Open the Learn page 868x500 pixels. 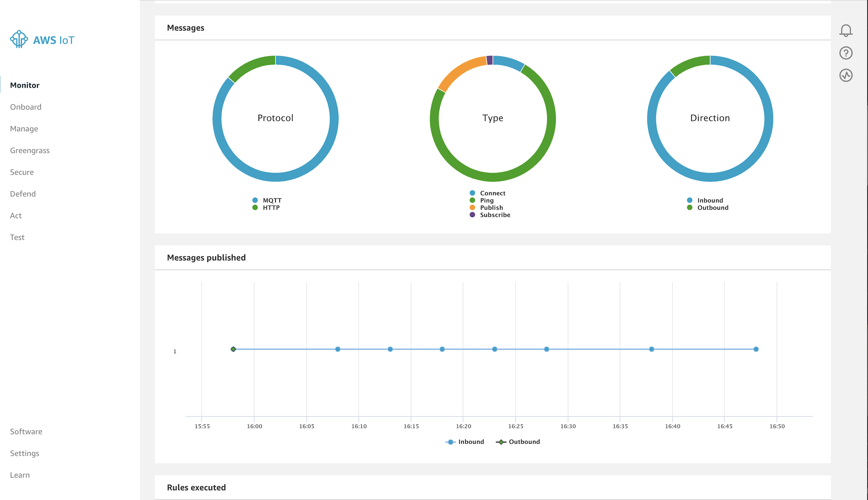click(x=20, y=475)
